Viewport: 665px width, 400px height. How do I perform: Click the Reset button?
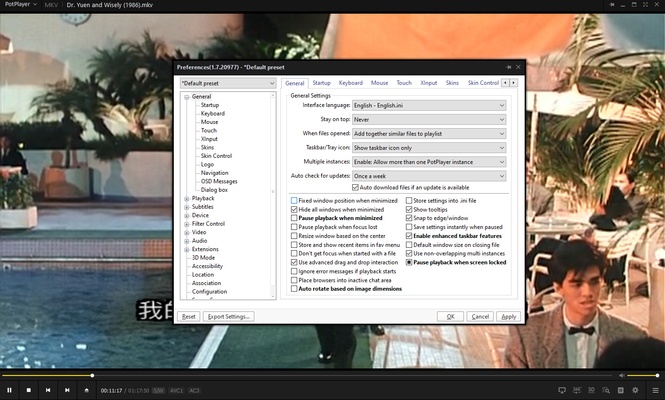189,316
